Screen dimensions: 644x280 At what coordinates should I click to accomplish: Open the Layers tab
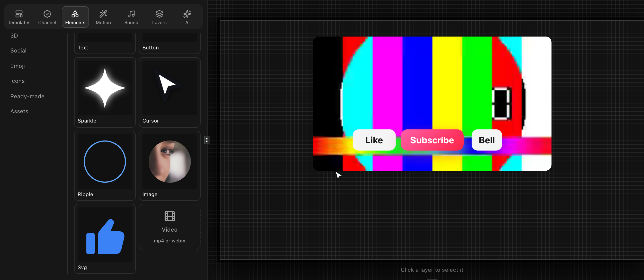159,17
